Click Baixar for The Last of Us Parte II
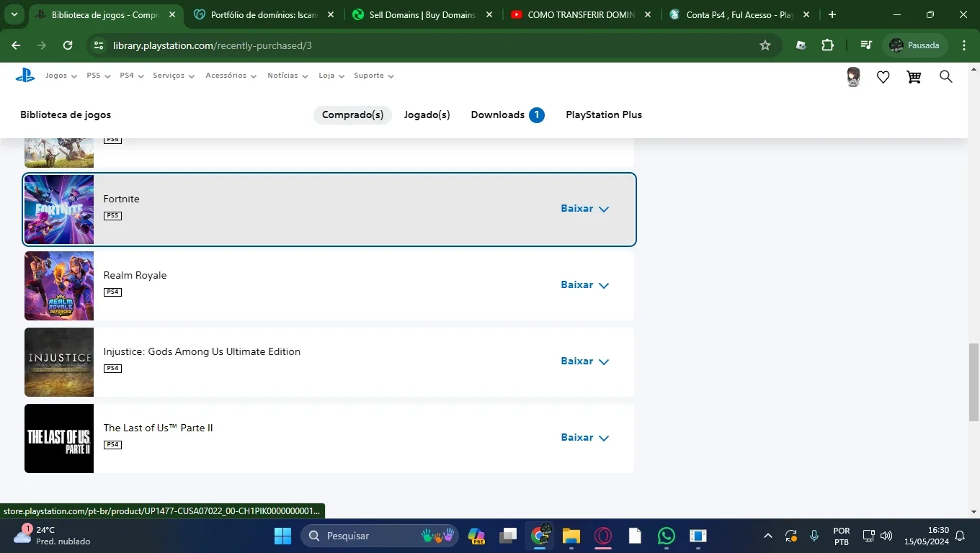 coord(585,438)
